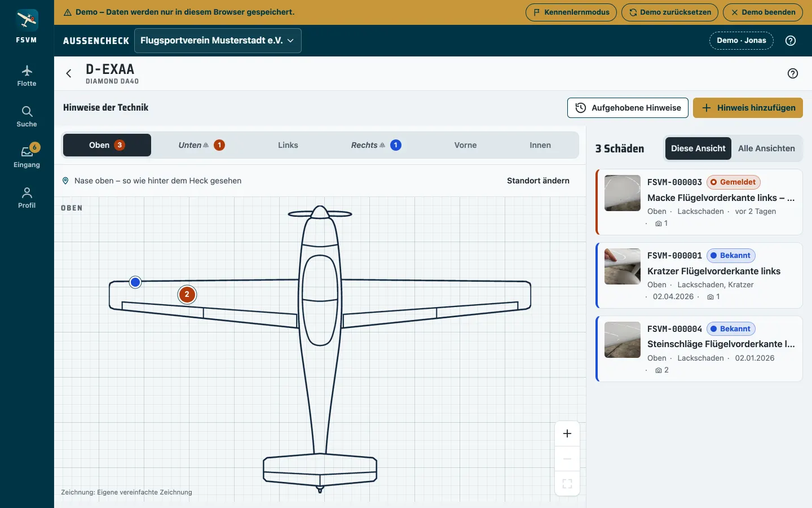Click Hinweis hinzufügen button
This screenshot has width=812, height=508.
[748, 108]
